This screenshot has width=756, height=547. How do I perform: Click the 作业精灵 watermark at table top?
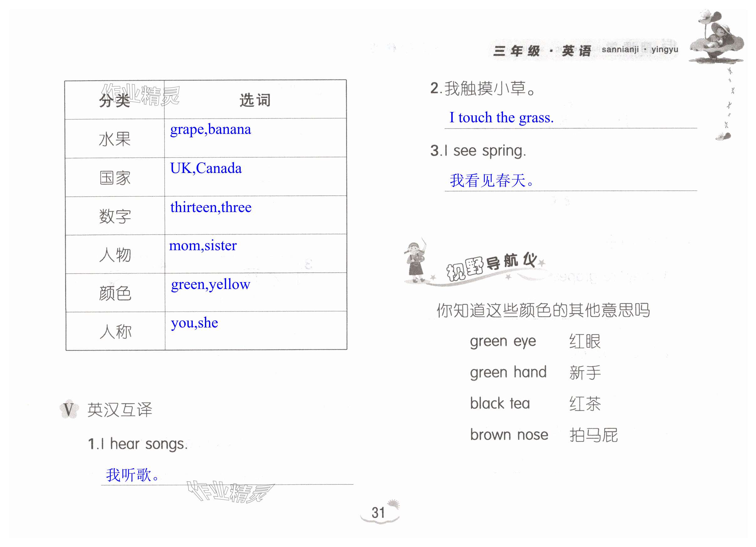(x=141, y=95)
